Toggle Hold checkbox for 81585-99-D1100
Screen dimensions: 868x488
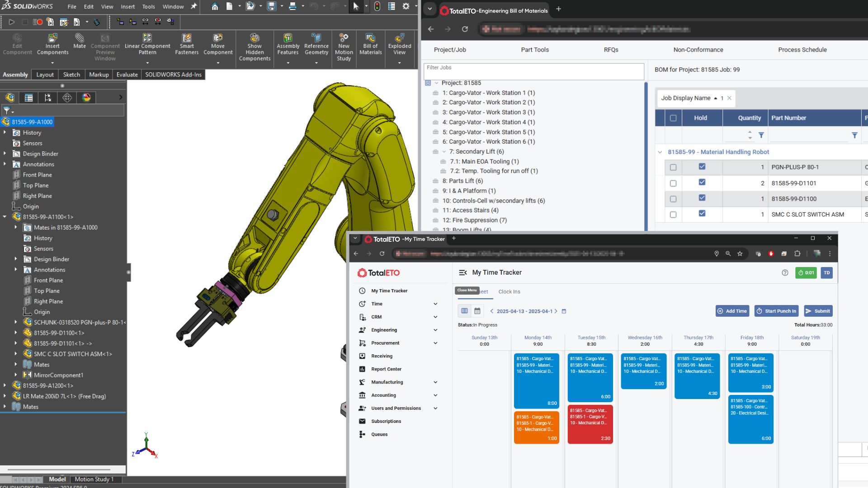pyautogui.click(x=702, y=197)
